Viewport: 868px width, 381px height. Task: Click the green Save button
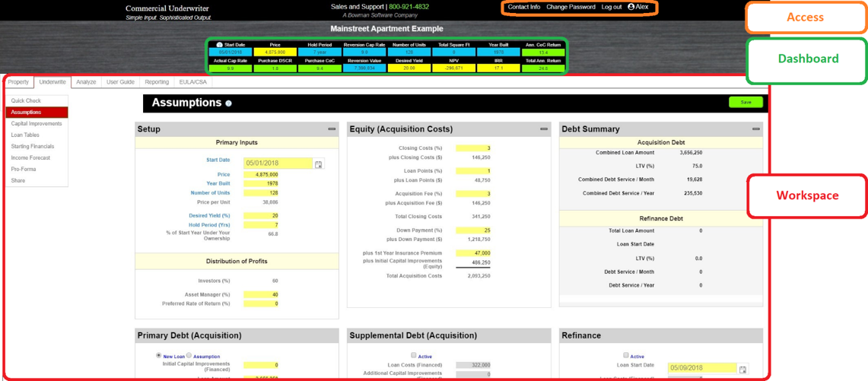pyautogui.click(x=746, y=102)
